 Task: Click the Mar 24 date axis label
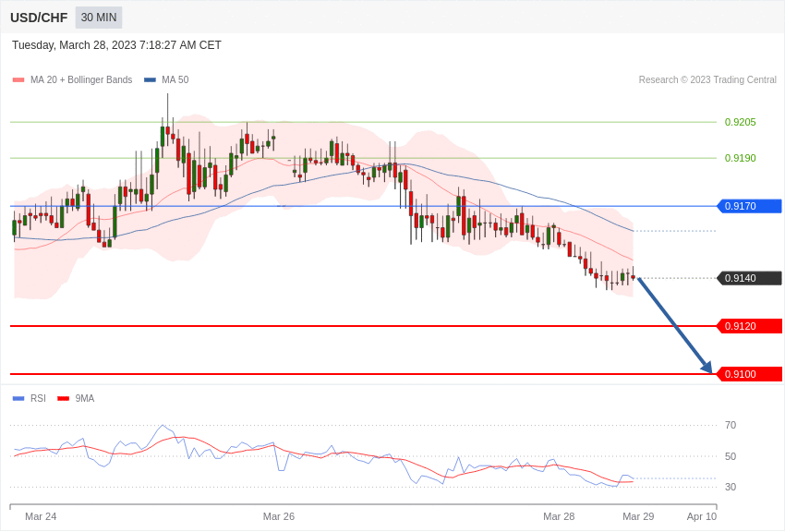(41, 516)
